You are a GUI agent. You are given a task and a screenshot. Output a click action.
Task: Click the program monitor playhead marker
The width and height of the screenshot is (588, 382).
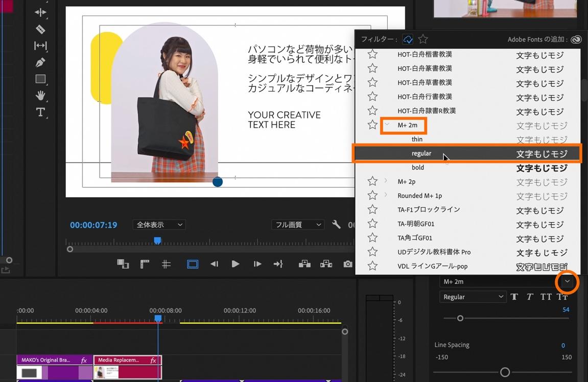157,241
